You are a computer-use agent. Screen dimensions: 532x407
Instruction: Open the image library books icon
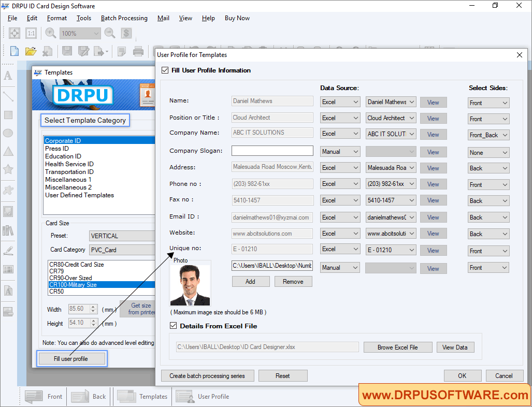tap(8, 230)
